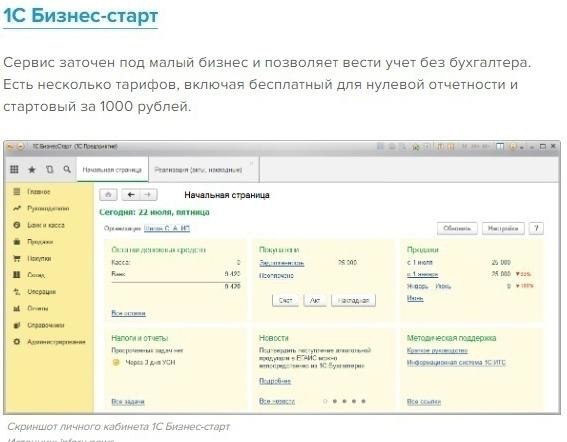The image size is (567, 442).
Task: Open the Краткое руководство link
Action: (x=437, y=350)
